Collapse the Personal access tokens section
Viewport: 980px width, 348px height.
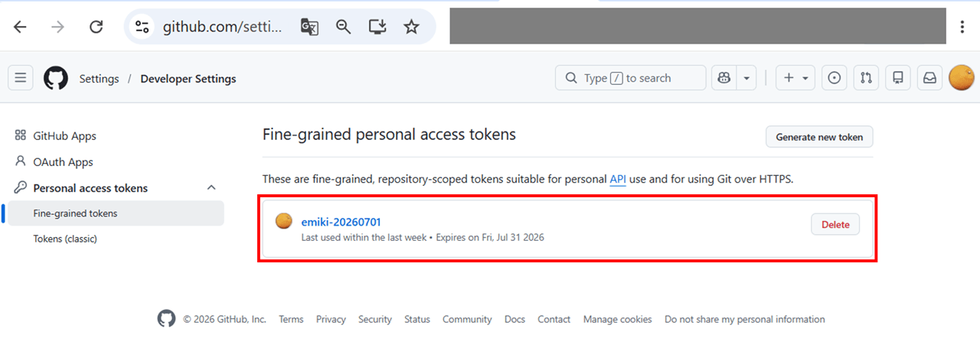[x=212, y=188]
